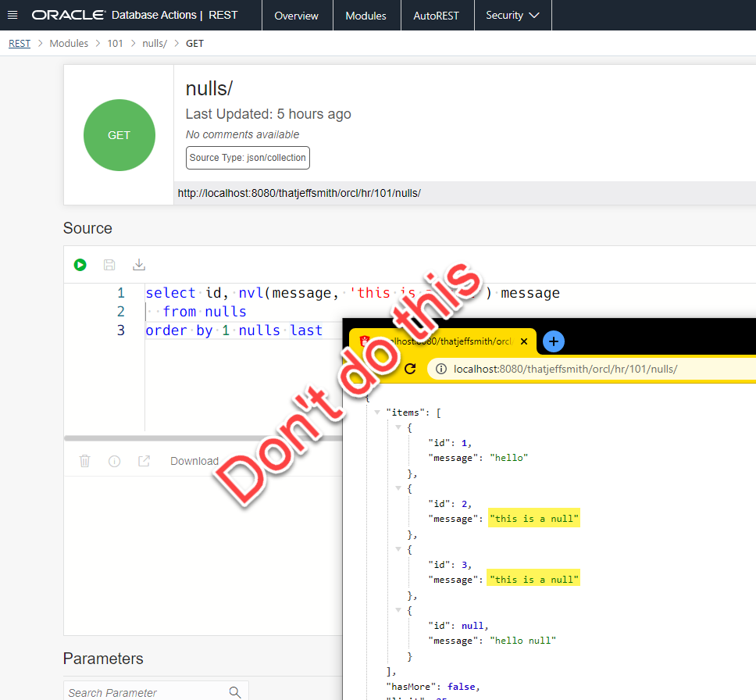Click the browser address bar URL
The width and height of the screenshot is (756, 700).
(565, 369)
